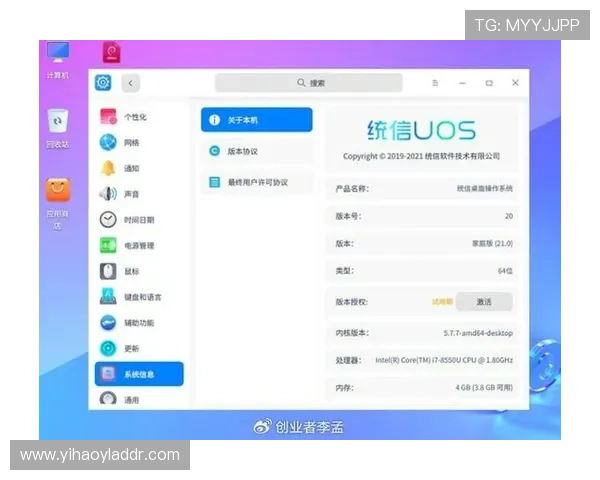Click the 鼠标 label text

coord(132,271)
